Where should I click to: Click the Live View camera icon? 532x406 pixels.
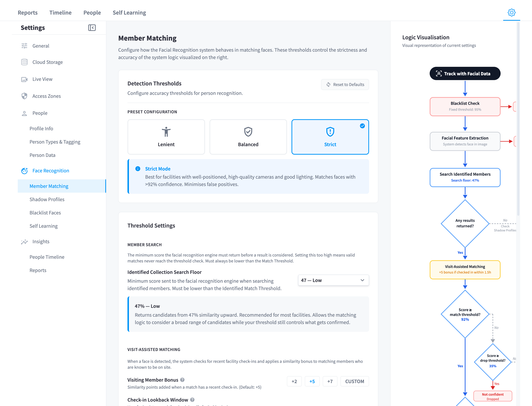pos(24,79)
